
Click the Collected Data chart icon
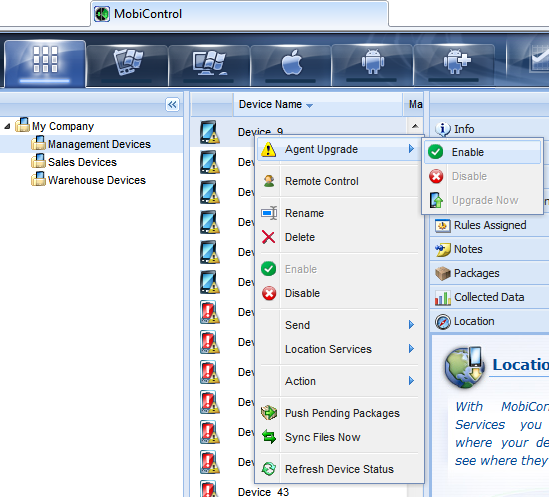[x=443, y=297]
